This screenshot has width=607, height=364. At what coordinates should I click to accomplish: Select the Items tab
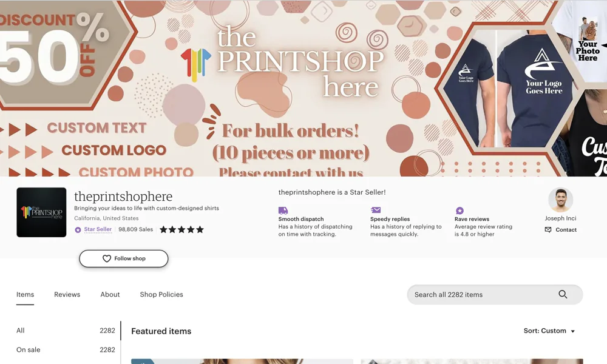point(25,294)
